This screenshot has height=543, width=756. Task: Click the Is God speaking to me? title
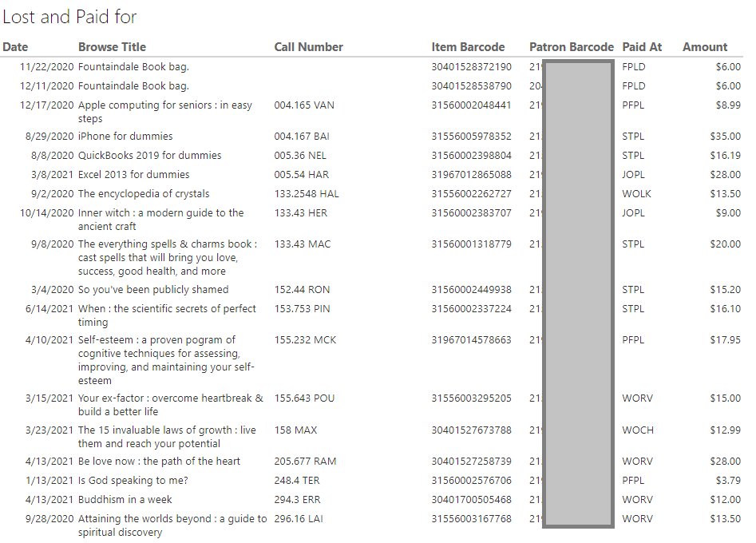[x=133, y=481]
